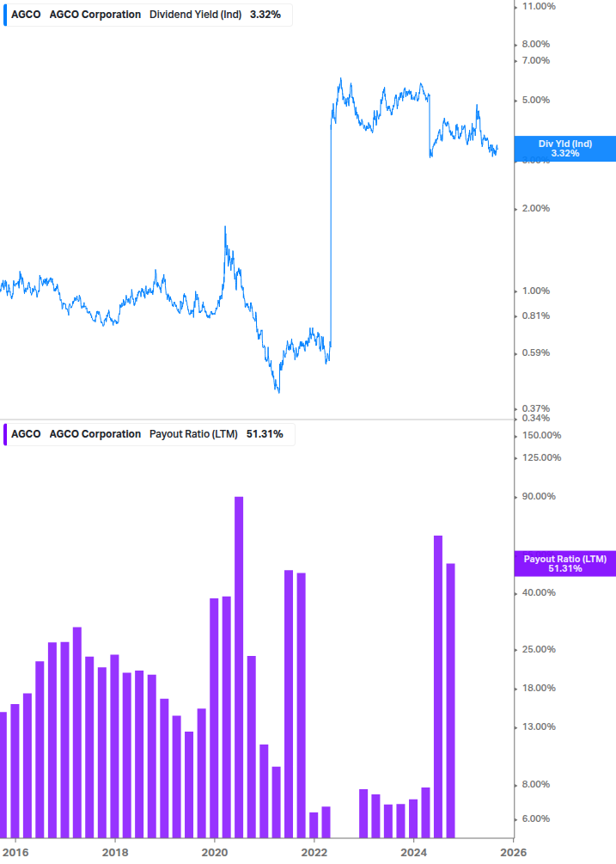Image resolution: width=616 pixels, height=864 pixels.
Task: Select the 8.00% yield axis label
Action: coord(535,44)
